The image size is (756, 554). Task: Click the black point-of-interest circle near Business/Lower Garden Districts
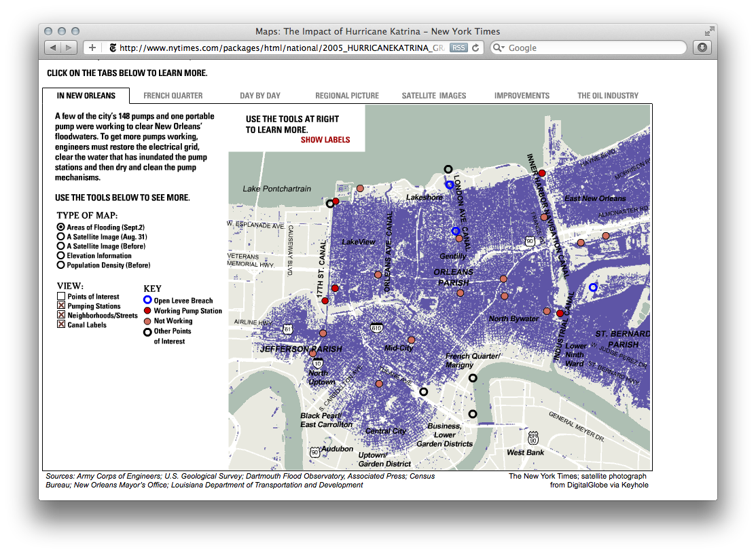[x=473, y=413]
